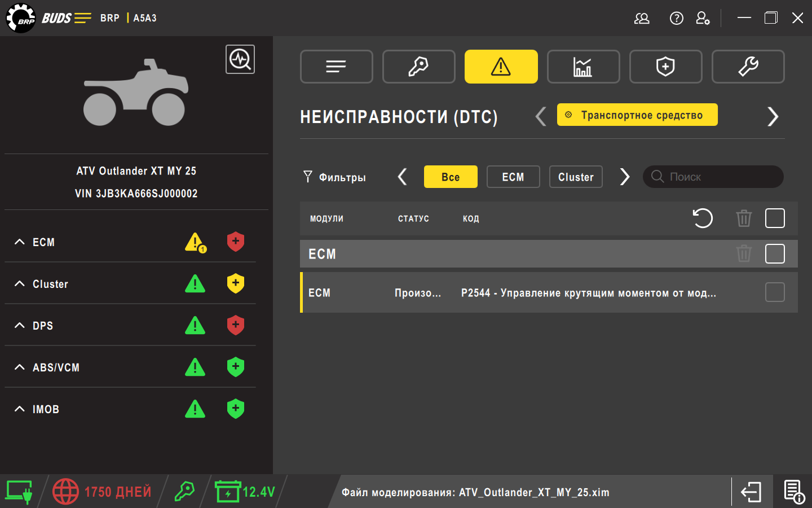The width and height of the screenshot is (812, 508).
Task: Check the 12.4V battery voltage indicator
Action: click(245, 492)
